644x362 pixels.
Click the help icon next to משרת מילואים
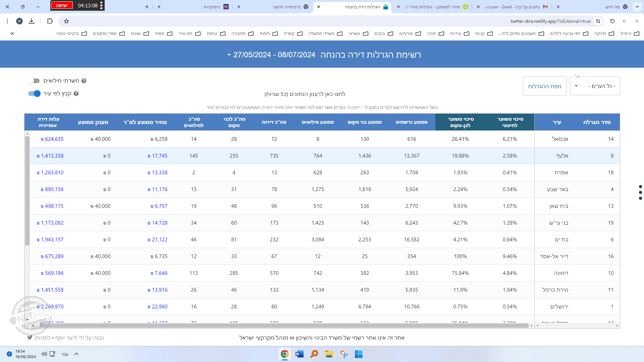coord(84,81)
